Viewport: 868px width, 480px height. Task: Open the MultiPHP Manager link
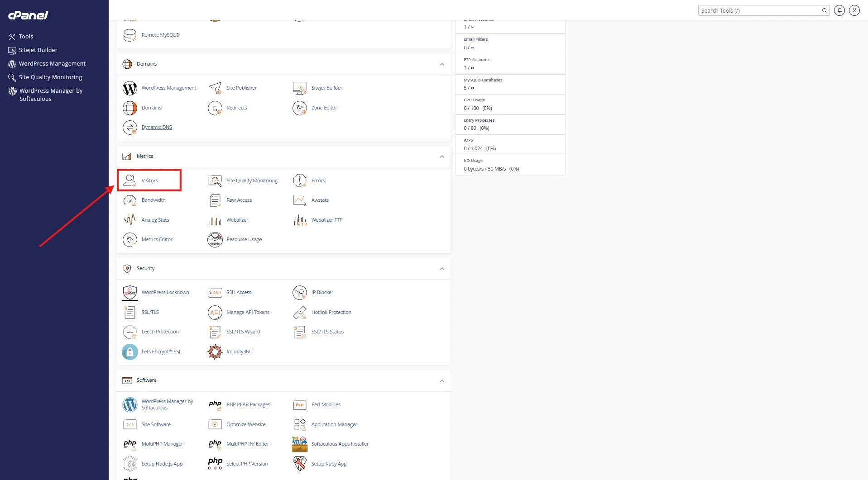tap(162, 444)
